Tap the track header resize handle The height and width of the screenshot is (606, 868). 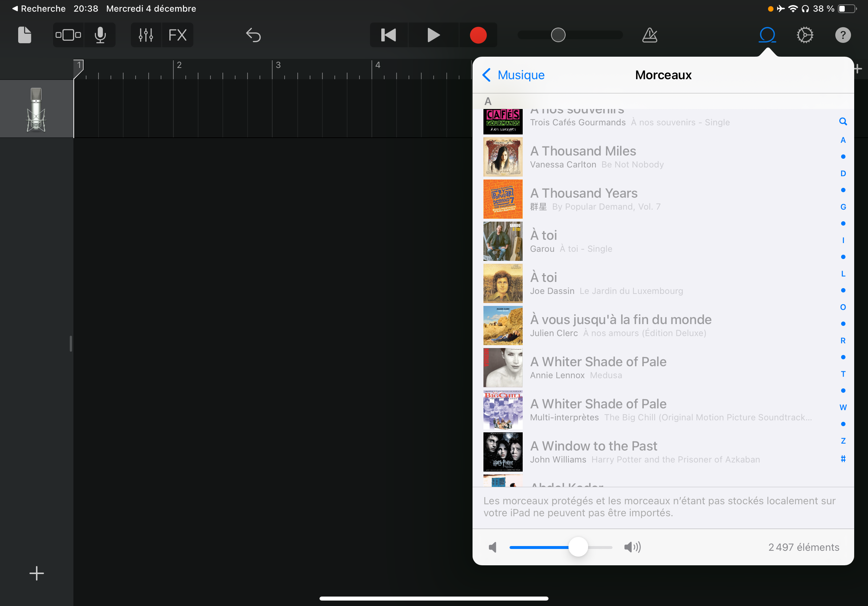[x=71, y=343]
